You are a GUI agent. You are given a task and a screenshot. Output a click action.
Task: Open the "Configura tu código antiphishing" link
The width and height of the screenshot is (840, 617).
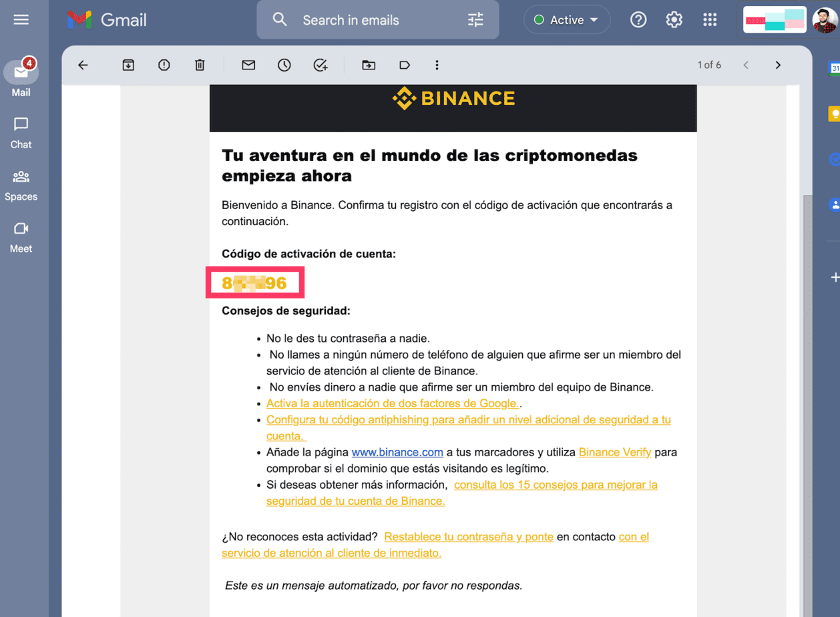click(469, 427)
